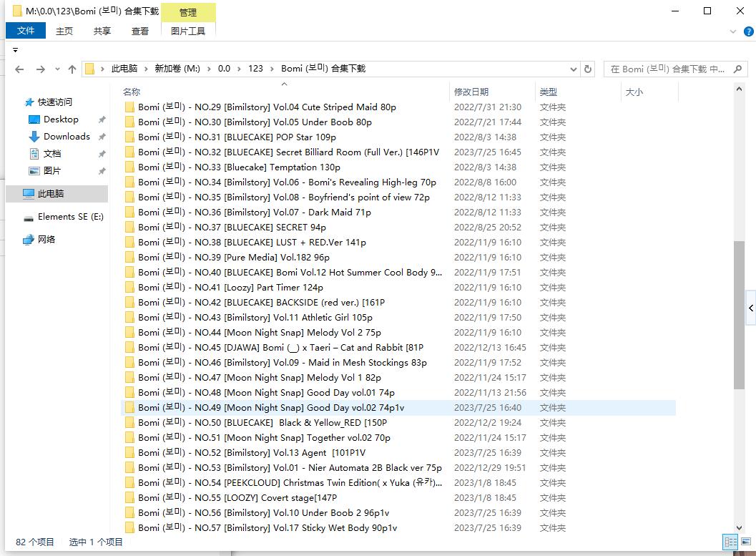This screenshot has height=556, width=756.
Task: Select folder NO.33 Temptation 130p
Action: [239, 167]
